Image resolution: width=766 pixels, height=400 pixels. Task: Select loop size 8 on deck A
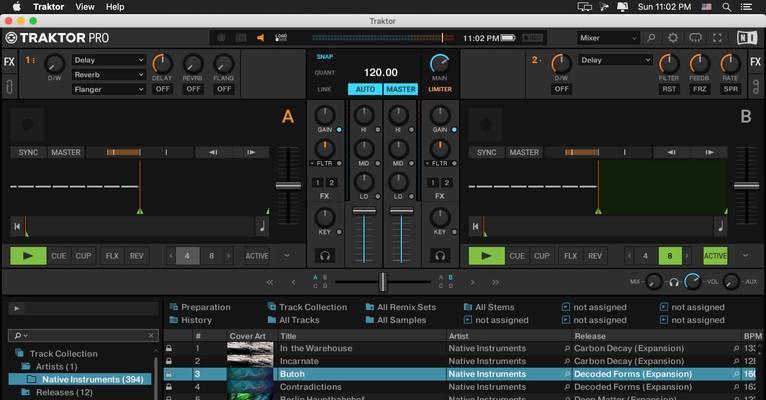click(212, 255)
